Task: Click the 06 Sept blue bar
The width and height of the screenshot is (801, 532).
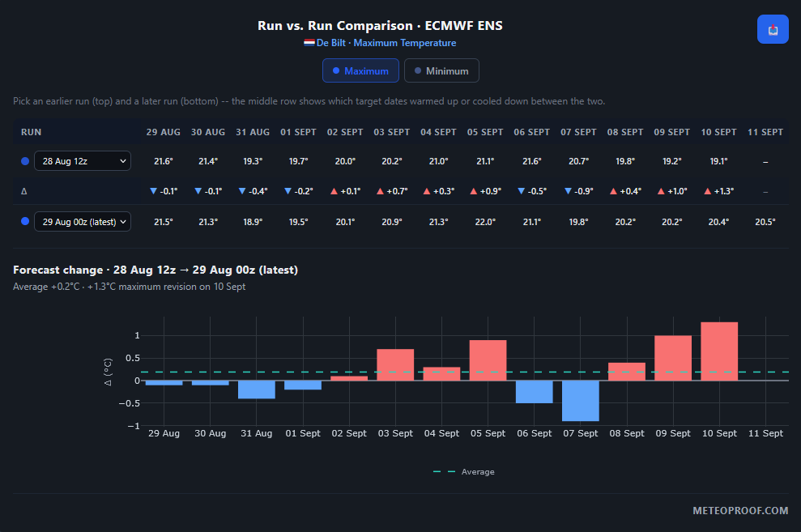Action: tap(535, 392)
